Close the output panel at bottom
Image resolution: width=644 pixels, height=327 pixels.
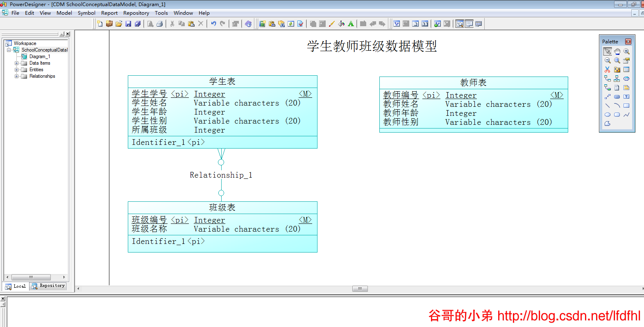coord(2,299)
